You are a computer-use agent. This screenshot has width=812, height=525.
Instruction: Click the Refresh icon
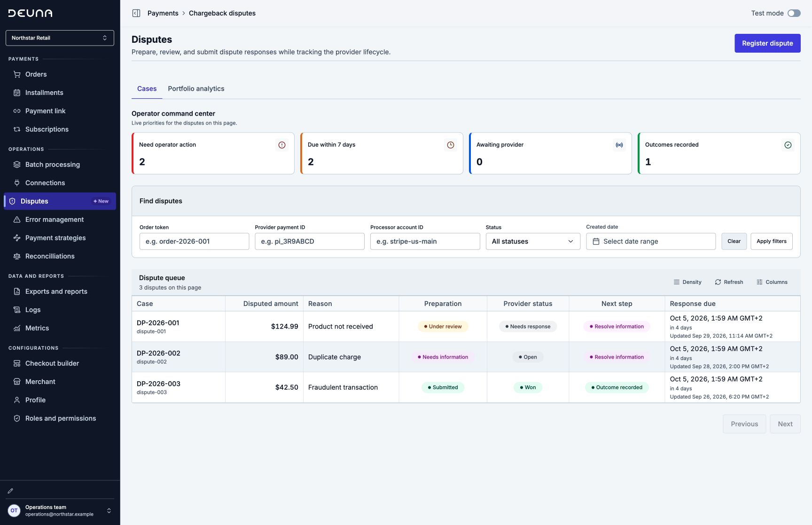click(718, 282)
